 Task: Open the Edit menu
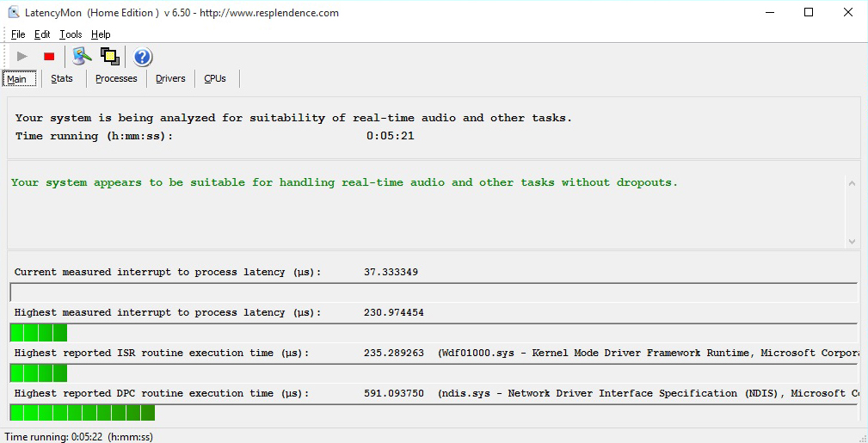(x=42, y=34)
